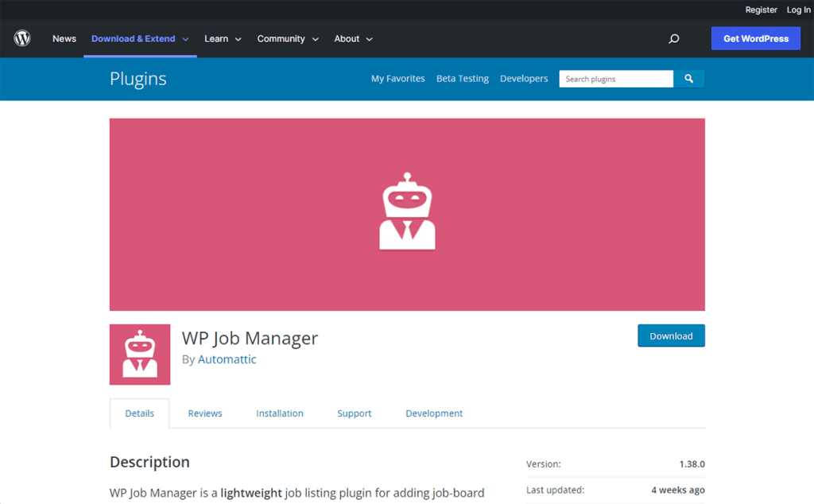Switch to the Installation tab
814x504 pixels.
[x=280, y=413]
